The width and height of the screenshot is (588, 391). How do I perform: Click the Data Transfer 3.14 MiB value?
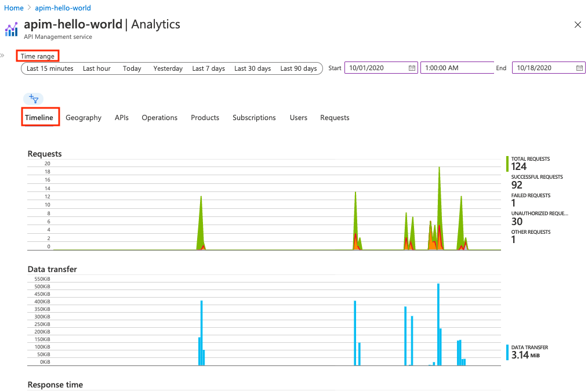[x=525, y=355]
